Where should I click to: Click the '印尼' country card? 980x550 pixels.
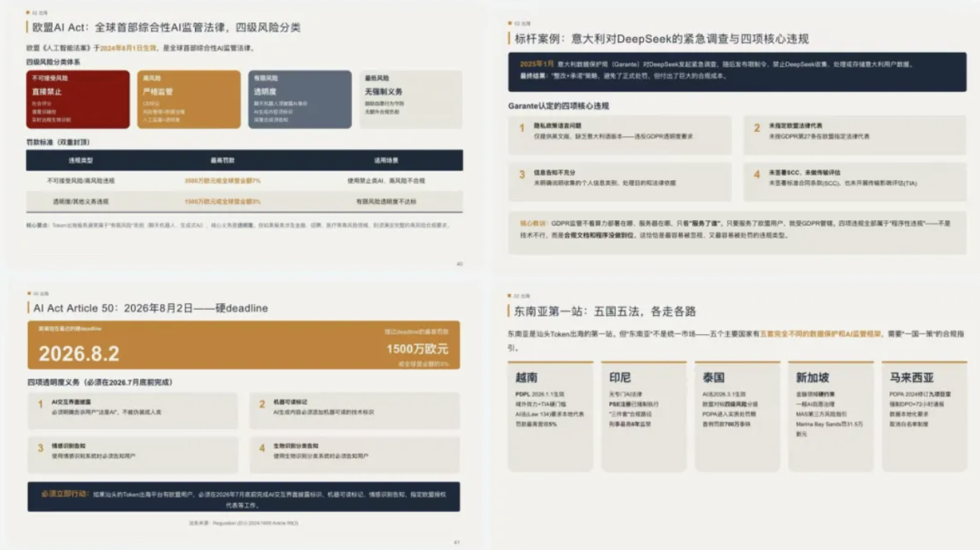coord(643,416)
